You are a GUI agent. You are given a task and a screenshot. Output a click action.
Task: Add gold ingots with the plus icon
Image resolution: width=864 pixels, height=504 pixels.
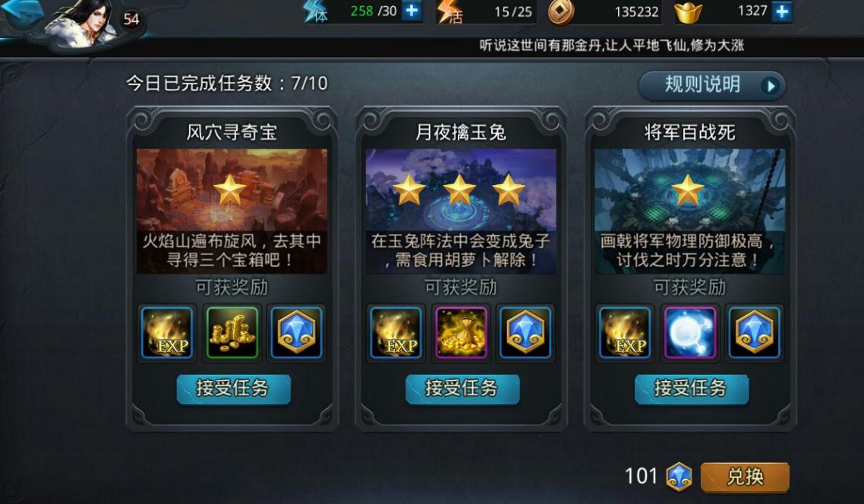click(x=782, y=11)
